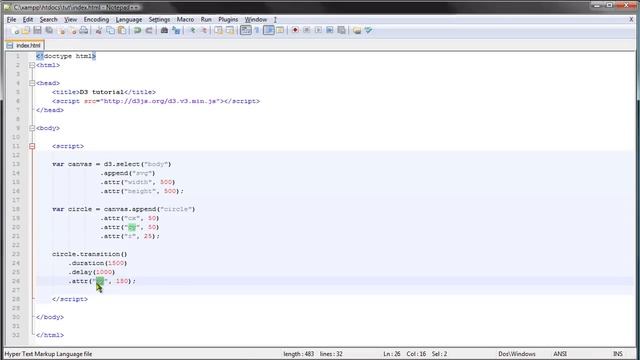This screenshot has height=360, width=640.
Task: Click 'var canvas' on line 13
Action: coord(72,164)
